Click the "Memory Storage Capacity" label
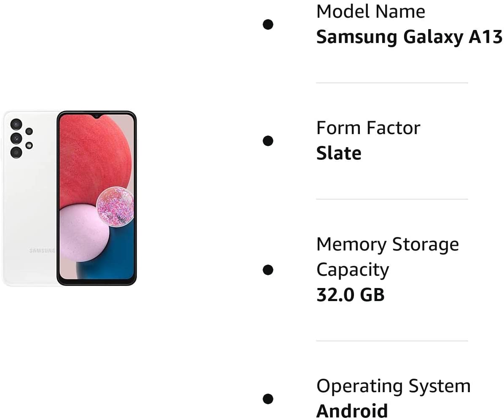504x420 pixels. click(387, 256)
